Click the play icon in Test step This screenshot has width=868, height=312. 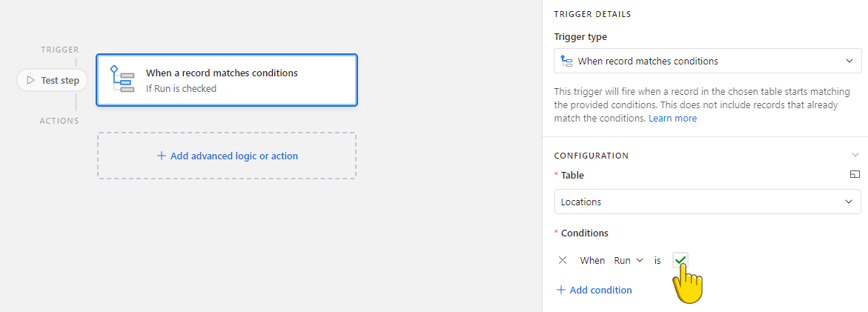tap(30, 80)
